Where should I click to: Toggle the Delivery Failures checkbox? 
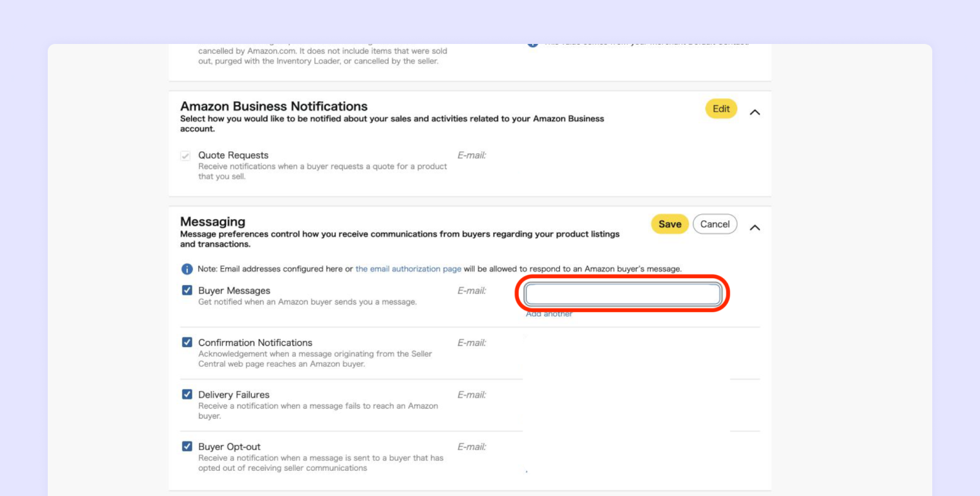[x=187, y=394]
